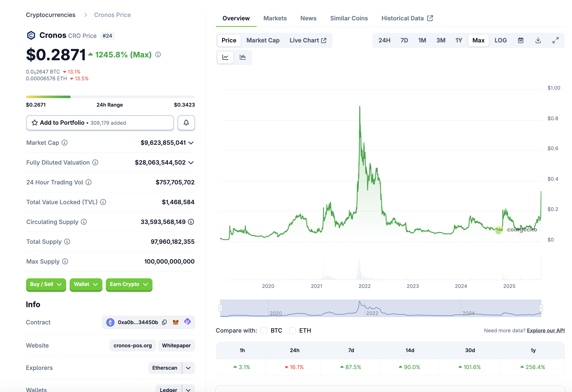Toggle LOG scale on chart
The height and width of the screenshot is (392, 572).
(x=500, y=40)
